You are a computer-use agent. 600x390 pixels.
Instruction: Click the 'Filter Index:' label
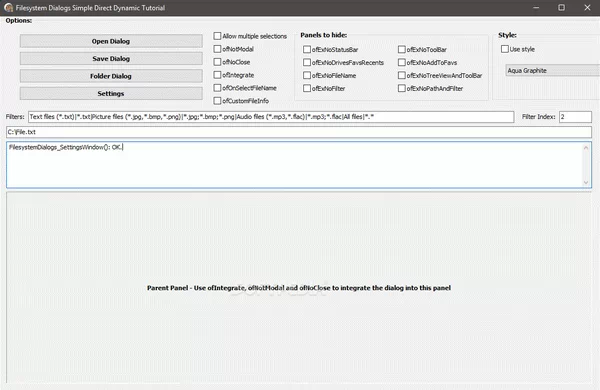[538, 117]
